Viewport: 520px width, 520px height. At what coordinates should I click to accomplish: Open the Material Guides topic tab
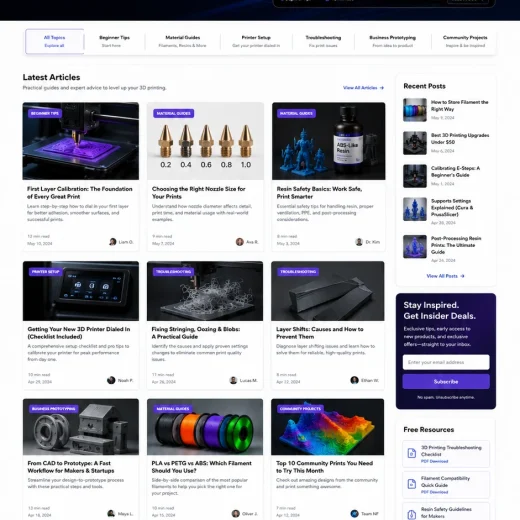pos(182,41)
